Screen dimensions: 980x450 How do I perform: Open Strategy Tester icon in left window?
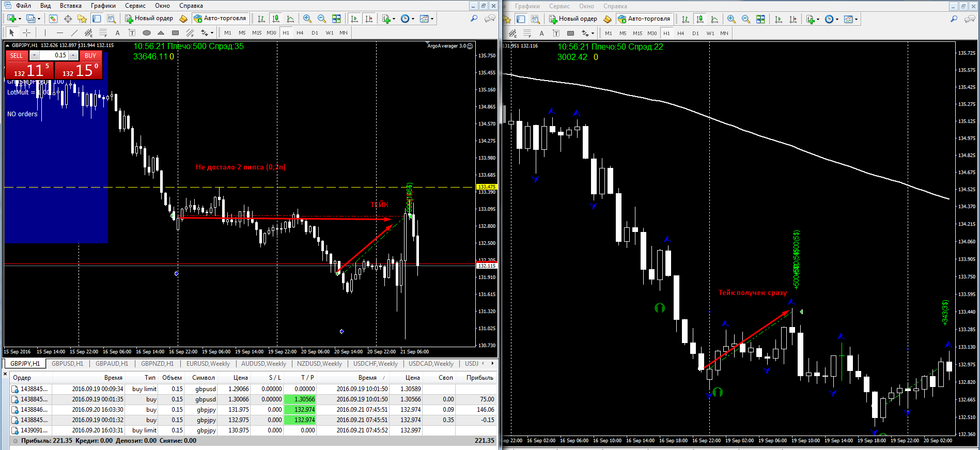tap(111, 19)
